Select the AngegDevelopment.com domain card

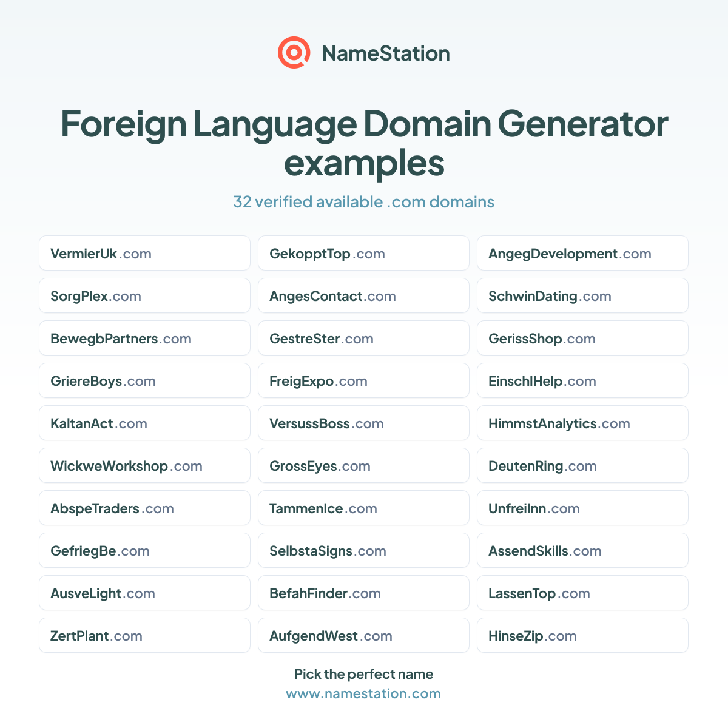point(583,253)
